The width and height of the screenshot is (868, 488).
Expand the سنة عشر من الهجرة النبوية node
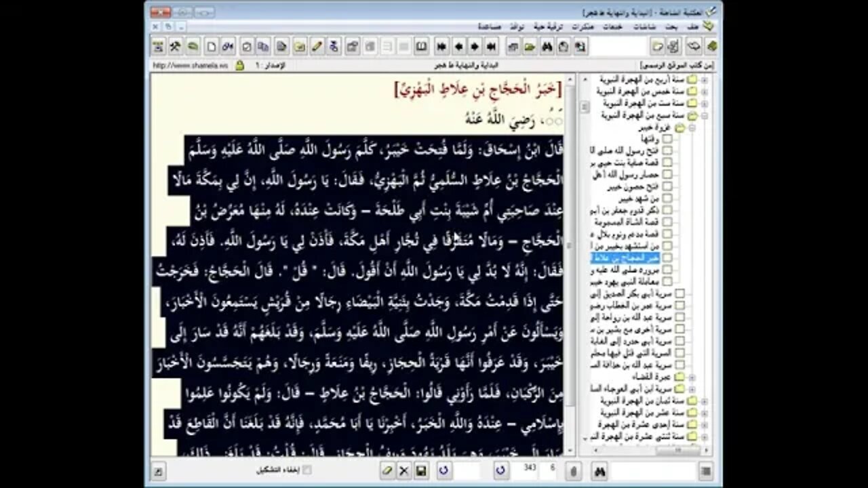(x=705, y=412)
